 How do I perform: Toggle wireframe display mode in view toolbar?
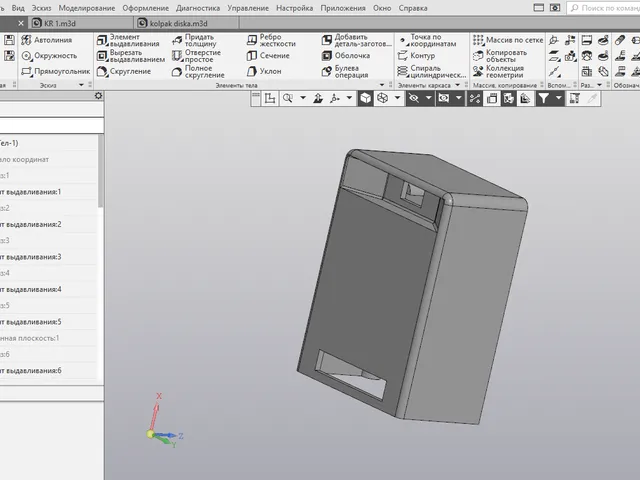coord(383,98)
